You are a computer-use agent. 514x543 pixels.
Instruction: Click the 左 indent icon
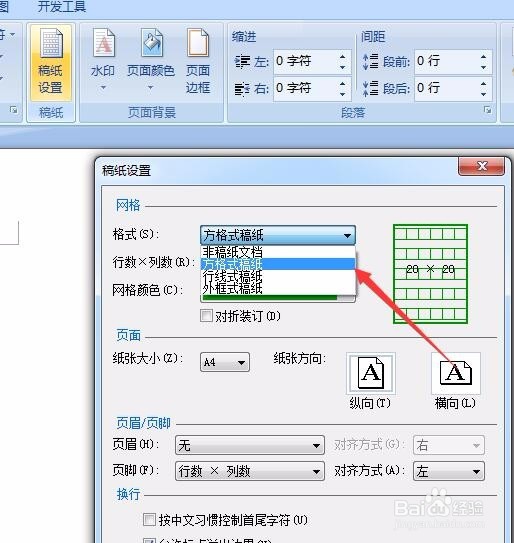tap(242, 62)
